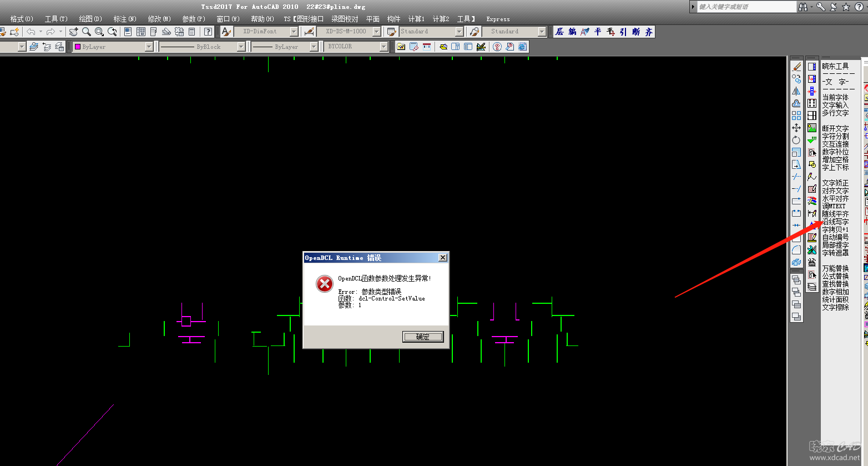Viewport: 868px width, 466px height.
Task: Expand the Standard multileader style dropdown
Action: (x=542, y=32)
